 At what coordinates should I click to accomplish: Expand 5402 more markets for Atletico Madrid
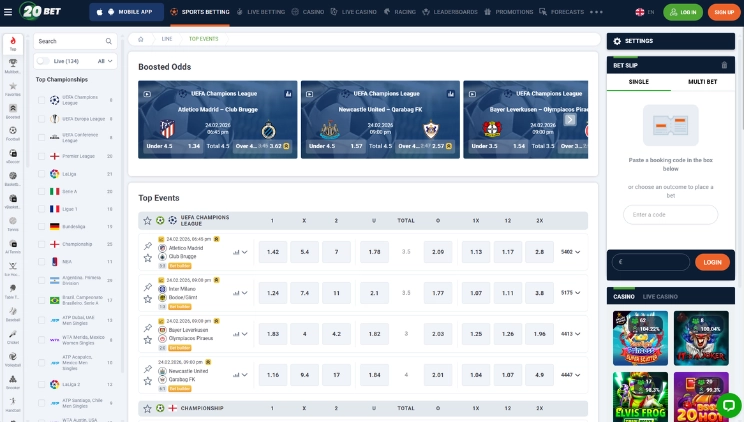click(x=570, y=252)
